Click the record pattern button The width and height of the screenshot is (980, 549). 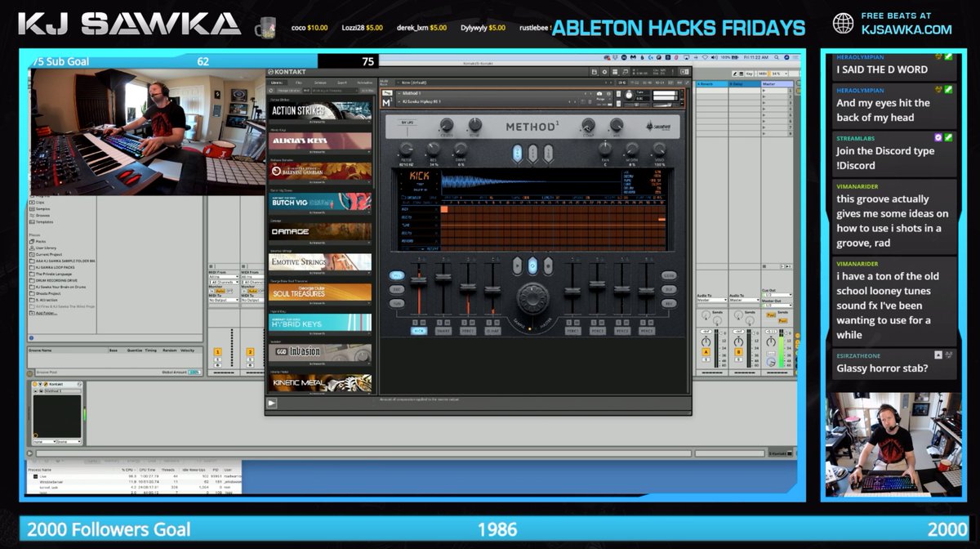click(549, 266)
